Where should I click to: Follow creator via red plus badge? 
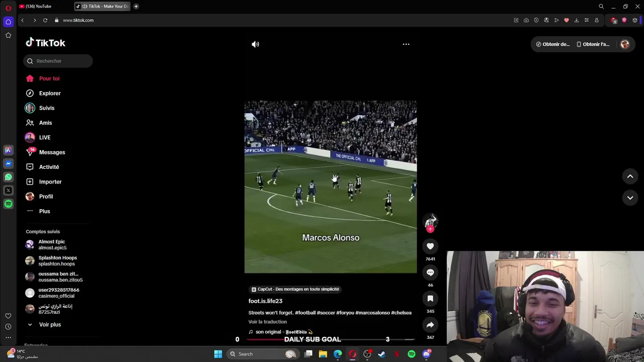pyautogui.click(x=430, y=229)
